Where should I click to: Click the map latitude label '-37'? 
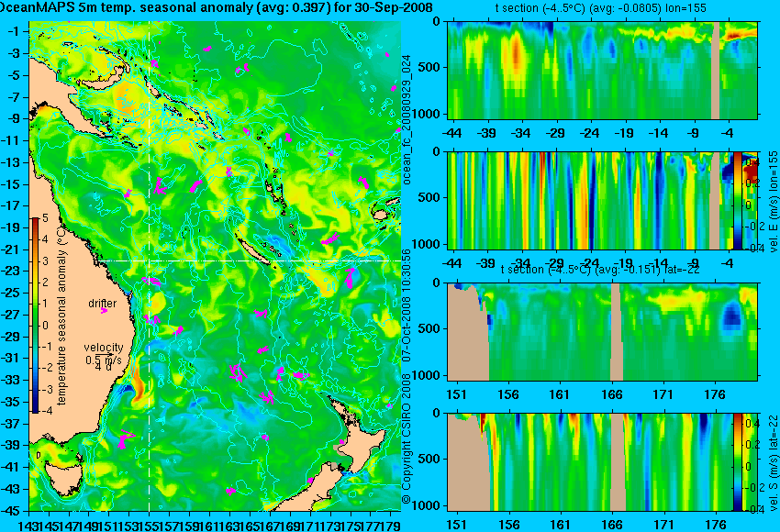(12, 424)
